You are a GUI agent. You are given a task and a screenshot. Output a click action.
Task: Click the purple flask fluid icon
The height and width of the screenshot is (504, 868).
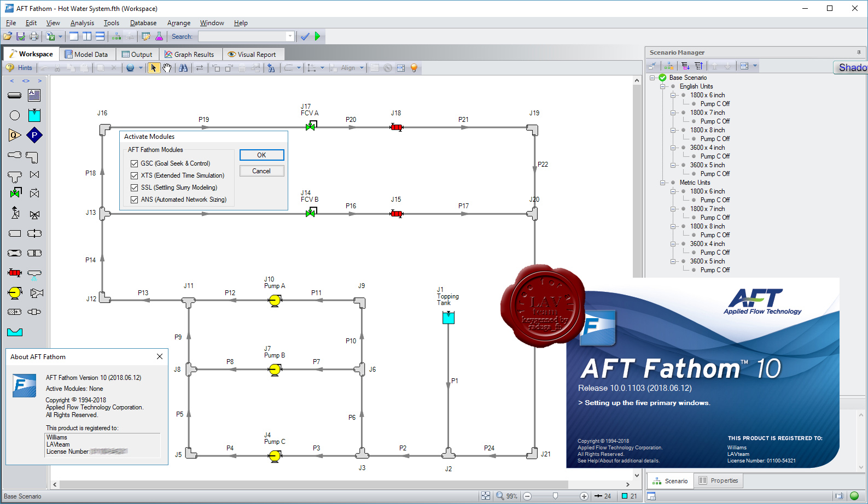point(159,37)
